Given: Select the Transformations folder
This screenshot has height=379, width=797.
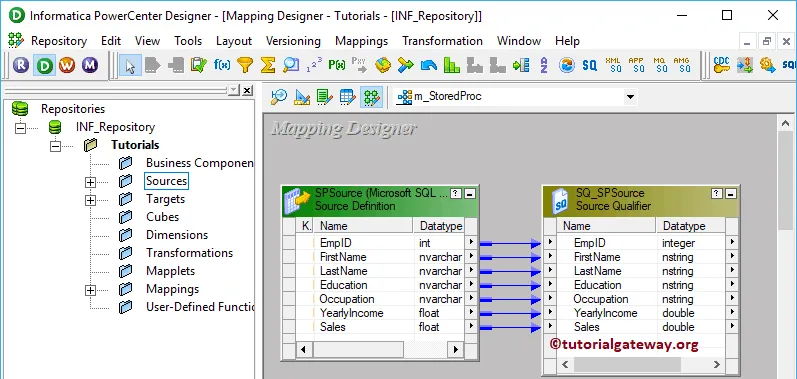Looking at the screenshot, I should point(189,253).
